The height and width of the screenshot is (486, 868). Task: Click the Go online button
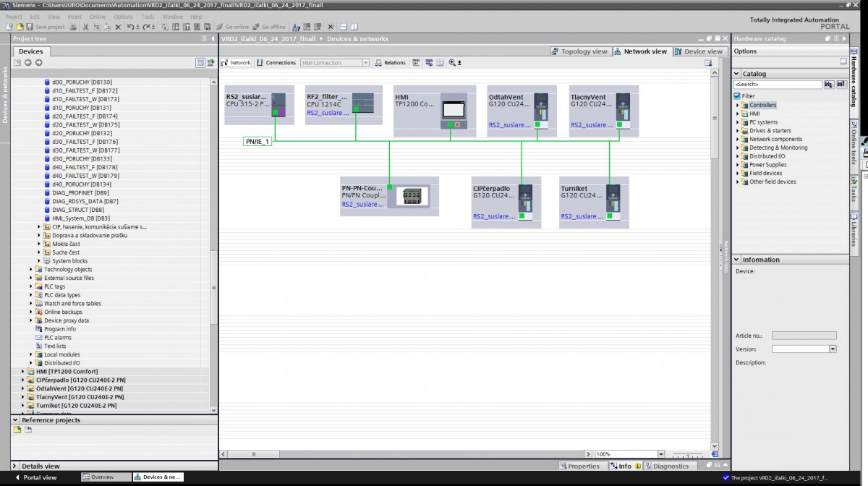point(232,27)
